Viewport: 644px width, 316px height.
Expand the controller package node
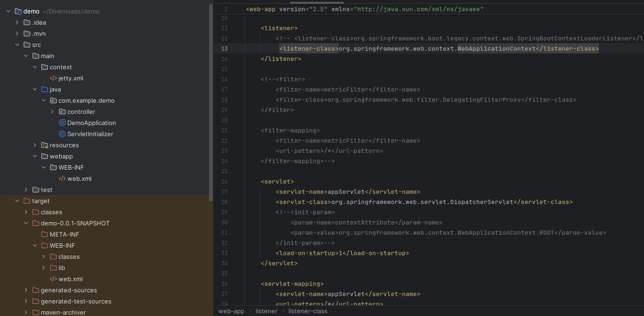pos(53,112)
